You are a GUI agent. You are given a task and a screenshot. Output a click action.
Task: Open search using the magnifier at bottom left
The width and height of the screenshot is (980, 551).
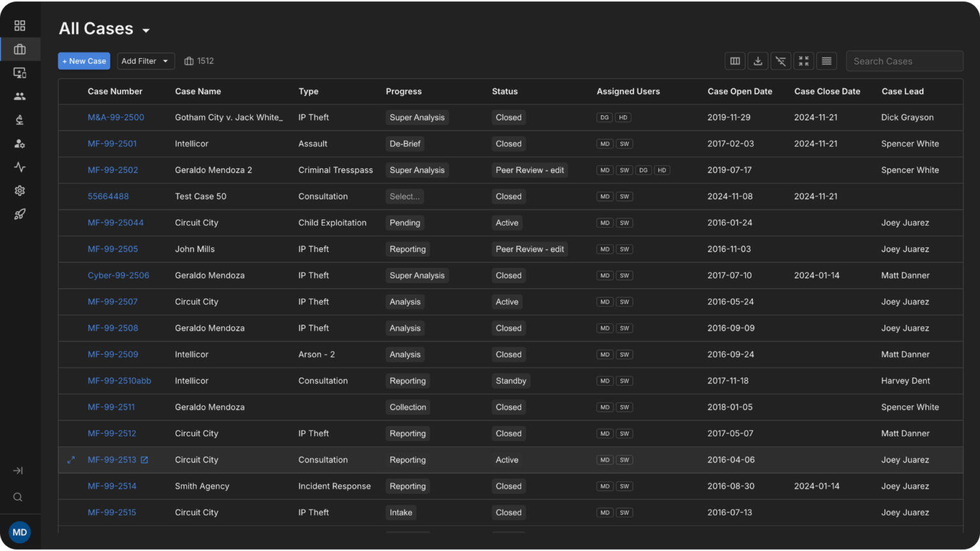point(17,497)
